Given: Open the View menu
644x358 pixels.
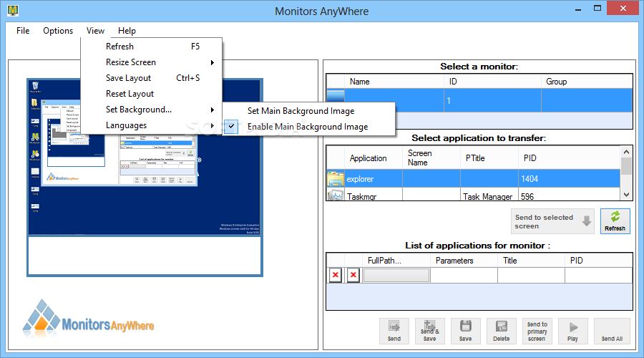Looking at the screenshot, I should coord(95,31).
